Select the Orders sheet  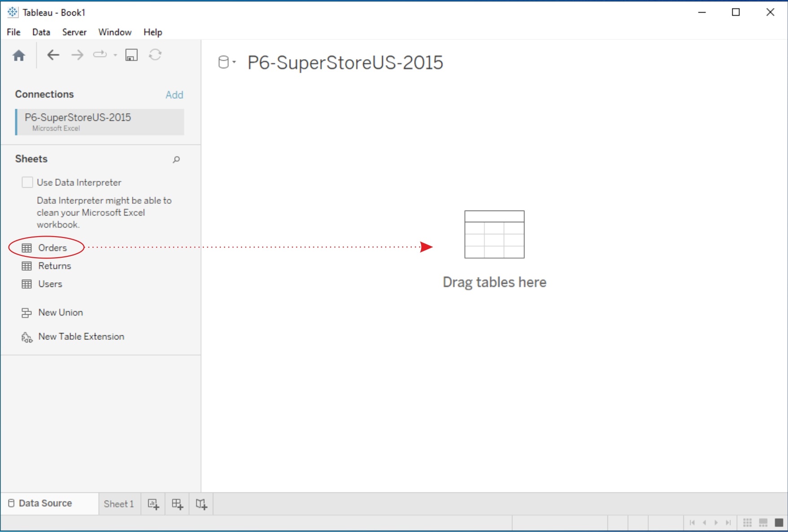(53, 248)
